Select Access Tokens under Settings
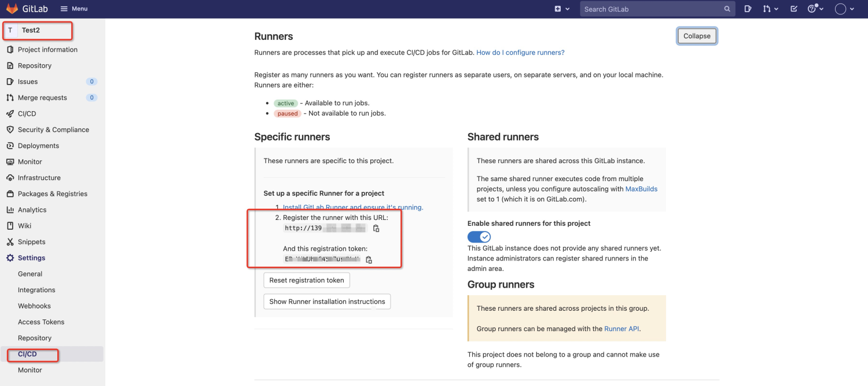The width and height of the screenshot is (868, 386). coord(41,322)
